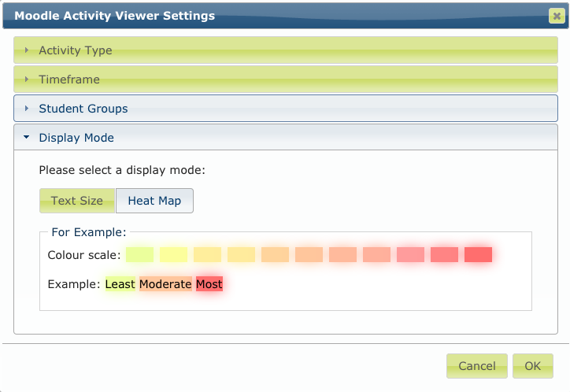Click the arrow icon beside Activity Type

pyautogui.click(x=27, y=50)
